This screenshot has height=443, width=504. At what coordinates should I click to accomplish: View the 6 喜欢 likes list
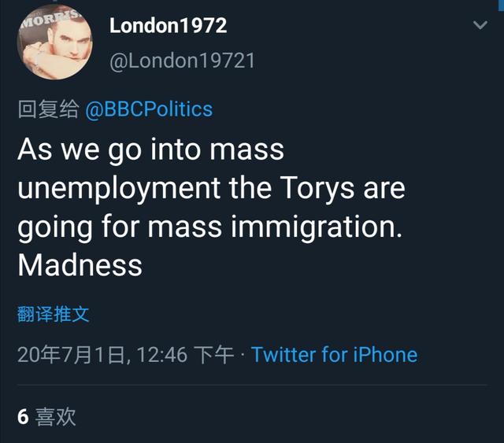pos(47,416)
